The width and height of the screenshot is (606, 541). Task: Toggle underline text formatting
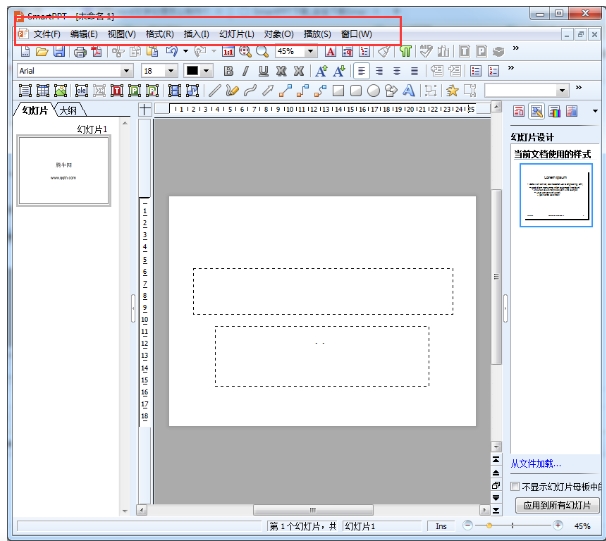tap(264, 71)
